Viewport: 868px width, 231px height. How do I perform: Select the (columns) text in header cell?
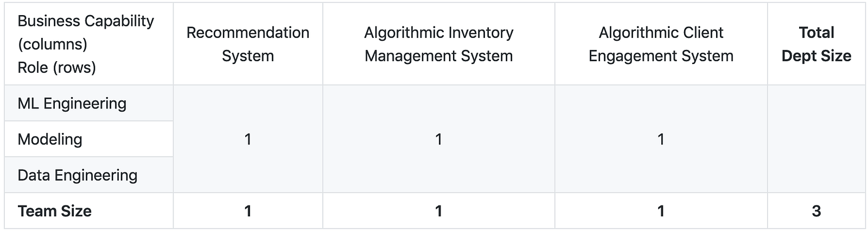pos(53,44)
